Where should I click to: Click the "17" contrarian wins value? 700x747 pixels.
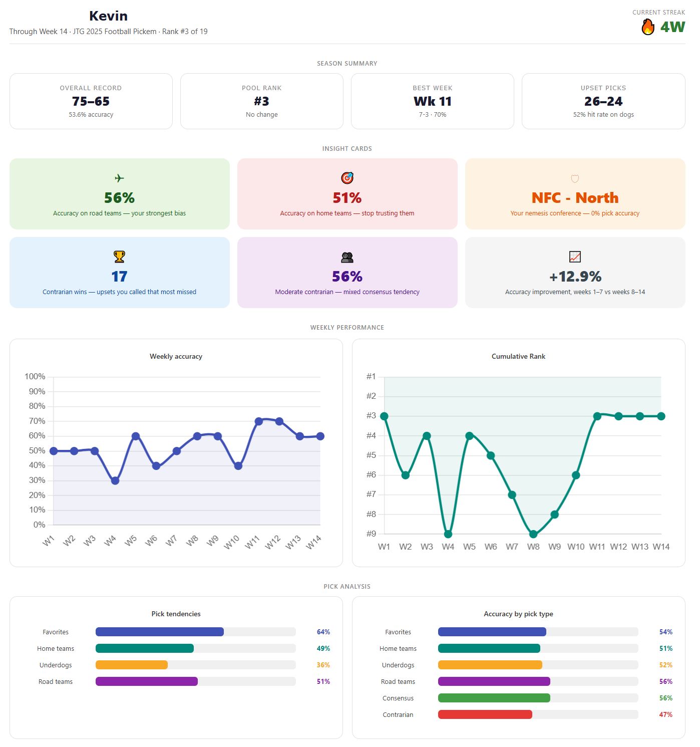point(119,277)
